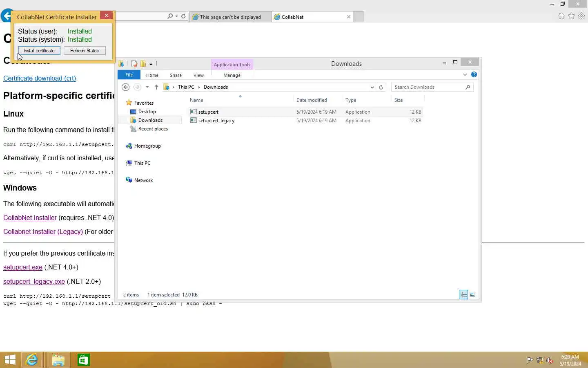Screen dimensions: 588x368
Task: Open Explorer Help question mark icon
Action: (474, 74)
